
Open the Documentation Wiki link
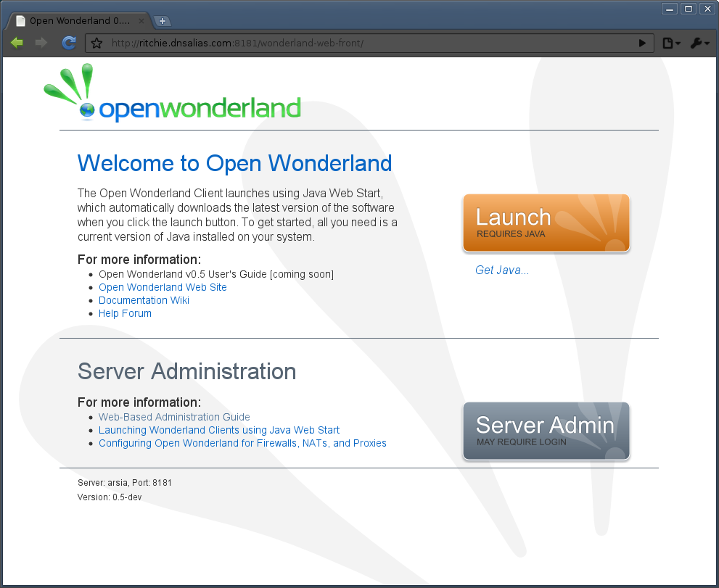144,300
